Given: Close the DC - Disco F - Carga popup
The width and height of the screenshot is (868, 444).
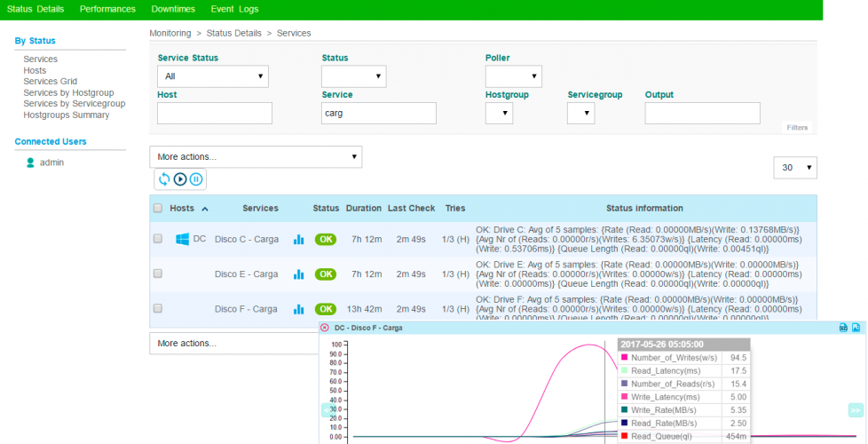Looking at the screenshot, I should [x=325, y=328].
